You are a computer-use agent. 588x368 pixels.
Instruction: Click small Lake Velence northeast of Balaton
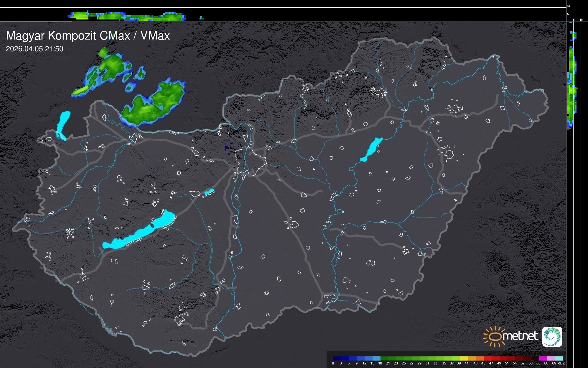[x=209, y=192]
